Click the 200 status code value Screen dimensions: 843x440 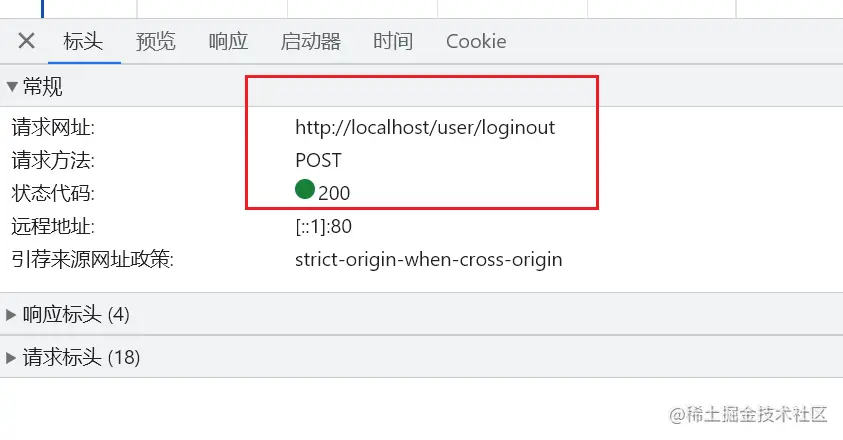pyautogui.click(x=334, y=193)
